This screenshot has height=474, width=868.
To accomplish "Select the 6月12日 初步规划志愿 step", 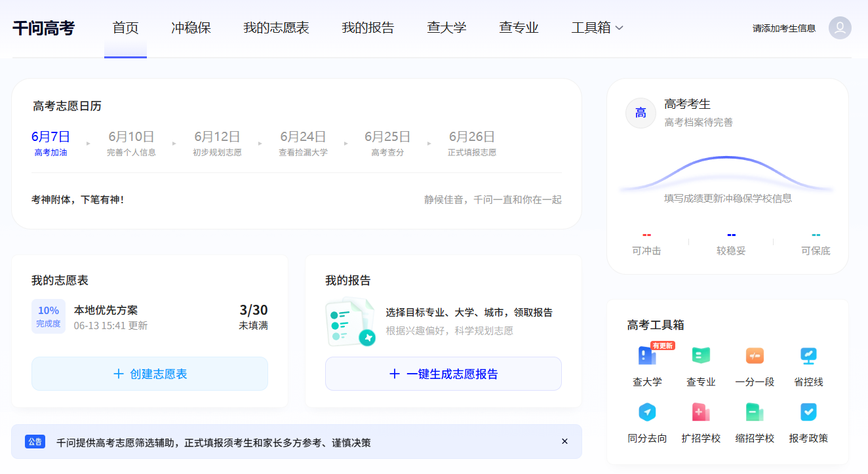I will tap(217, 144).
